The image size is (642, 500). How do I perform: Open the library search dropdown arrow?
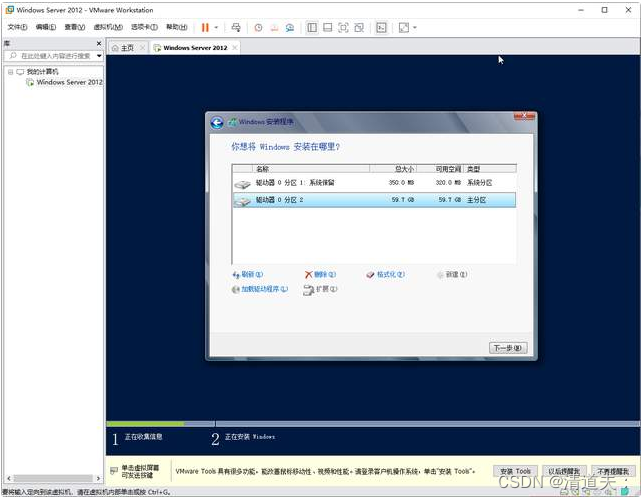click(99, 56)
